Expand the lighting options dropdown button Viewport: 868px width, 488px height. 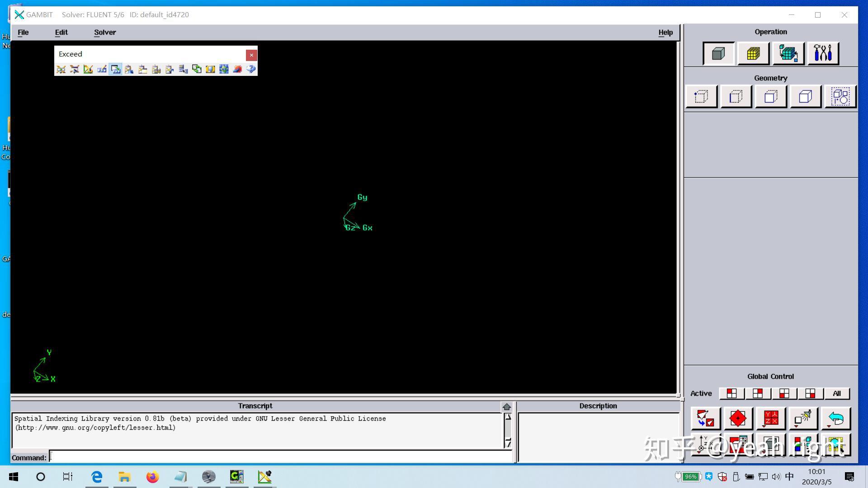point(803,418)
